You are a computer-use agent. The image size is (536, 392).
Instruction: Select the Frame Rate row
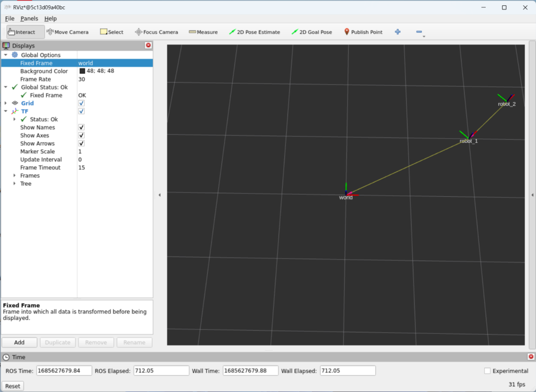tap(77, 79)
